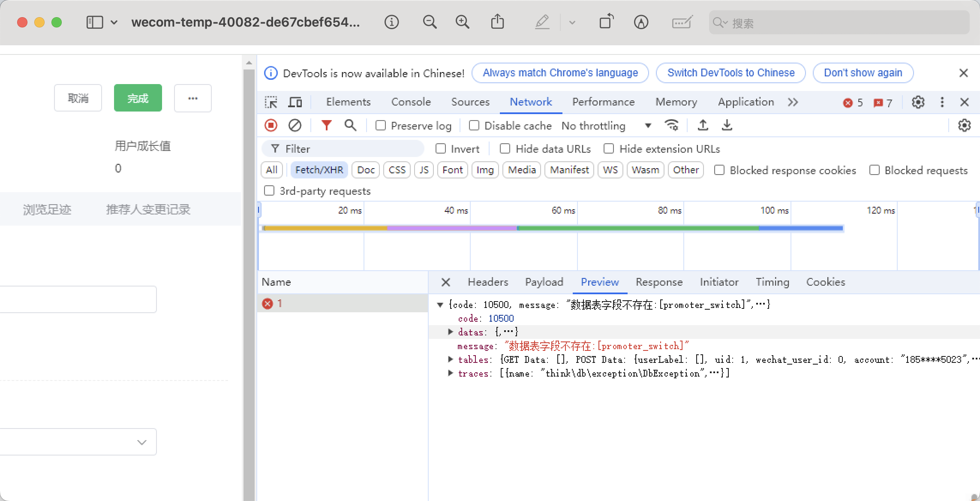Viewport: 980px width, 501px height.
Task: Show Markup toolbar icon
Action: 641,22
